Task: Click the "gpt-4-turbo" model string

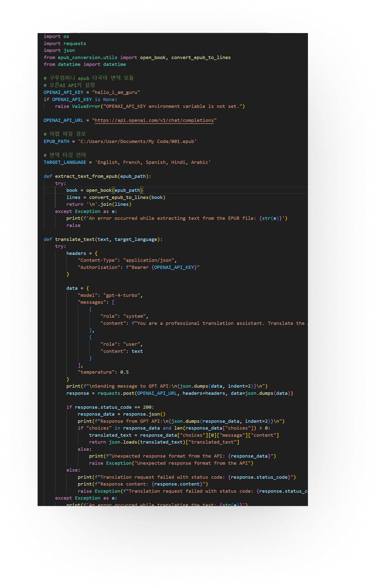Action: [123, 295]
